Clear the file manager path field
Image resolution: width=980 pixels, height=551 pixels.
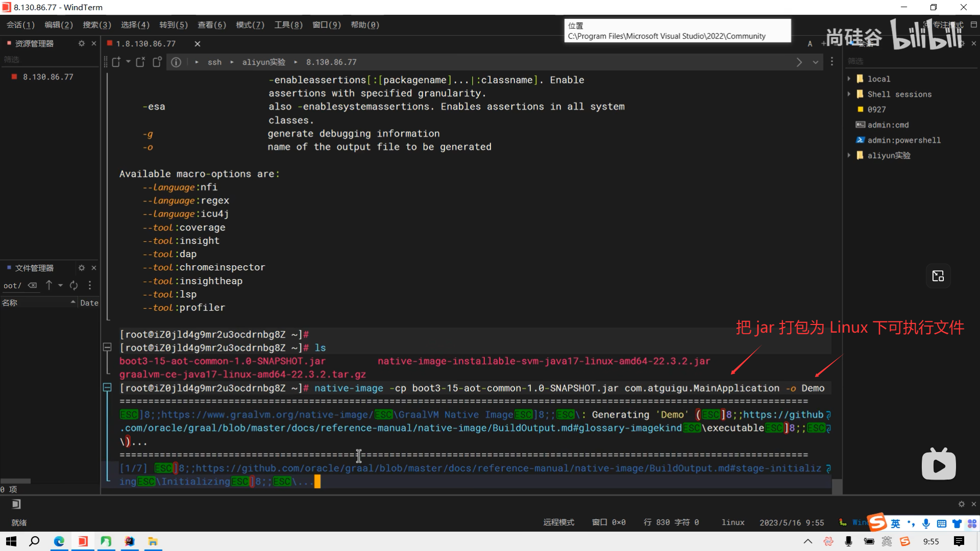(x=32, y=285)
